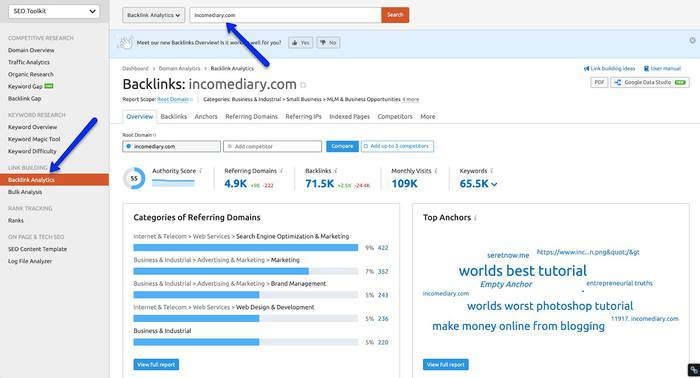This screenshot has height=378, width=700.
Task: Click the Google Data Studio button
Action: tap(650, 83)
